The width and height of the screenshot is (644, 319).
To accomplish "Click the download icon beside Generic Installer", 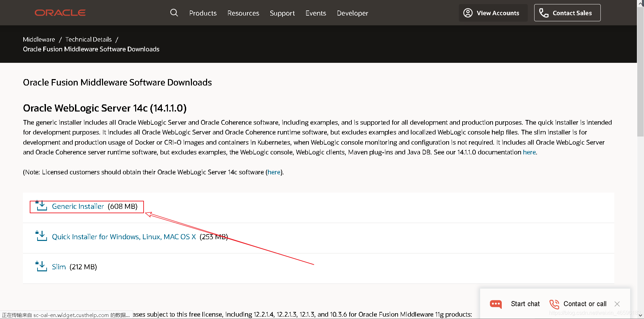I will [42, 205].
